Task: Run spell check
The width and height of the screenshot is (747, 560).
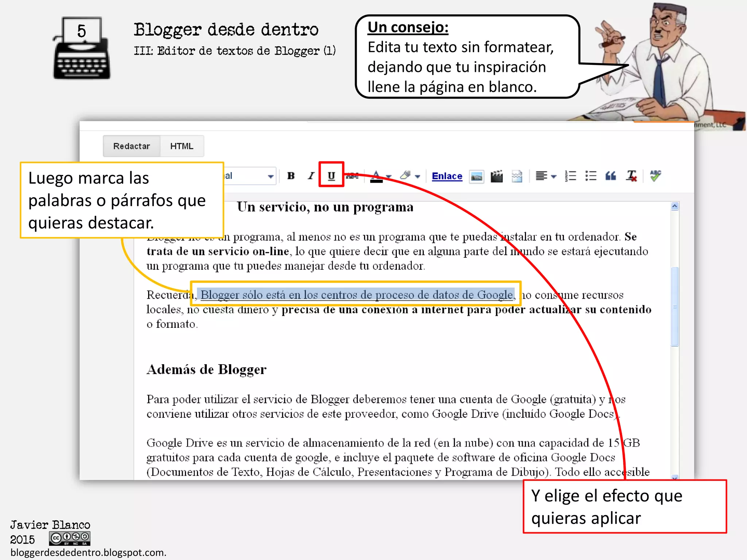Action: coord(655,176)
